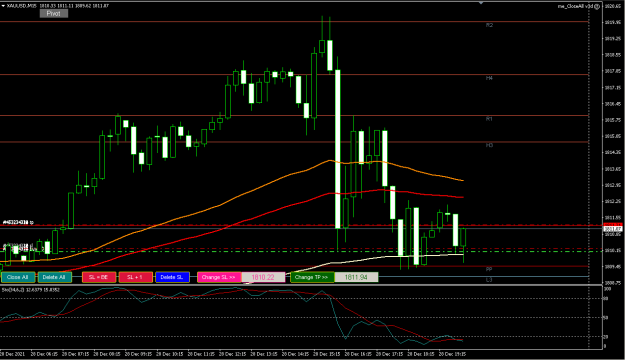Select the L3 pivot level label
625x360 pixels.
point(489,280)
